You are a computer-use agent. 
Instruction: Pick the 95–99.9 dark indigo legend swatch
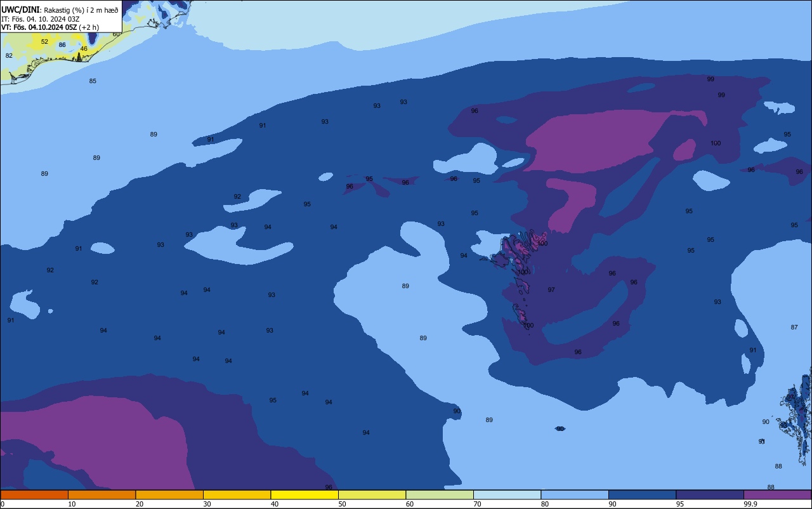point(710,494)
